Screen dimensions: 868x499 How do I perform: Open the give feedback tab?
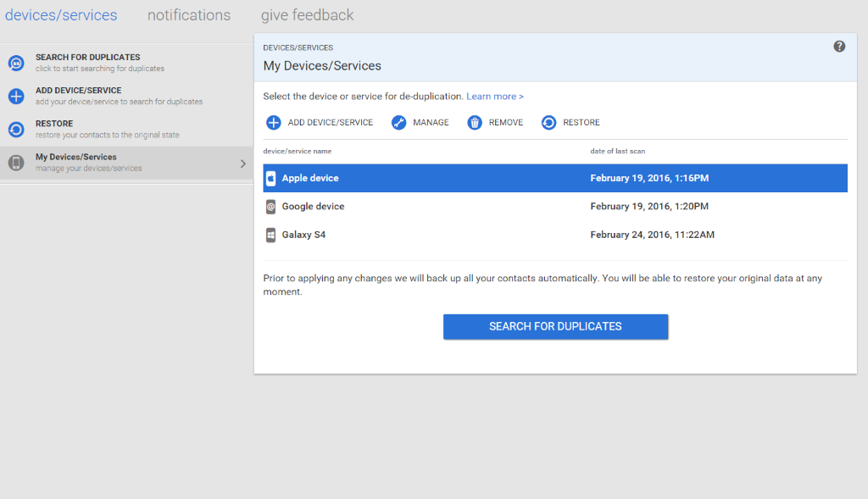click(307, 15)
